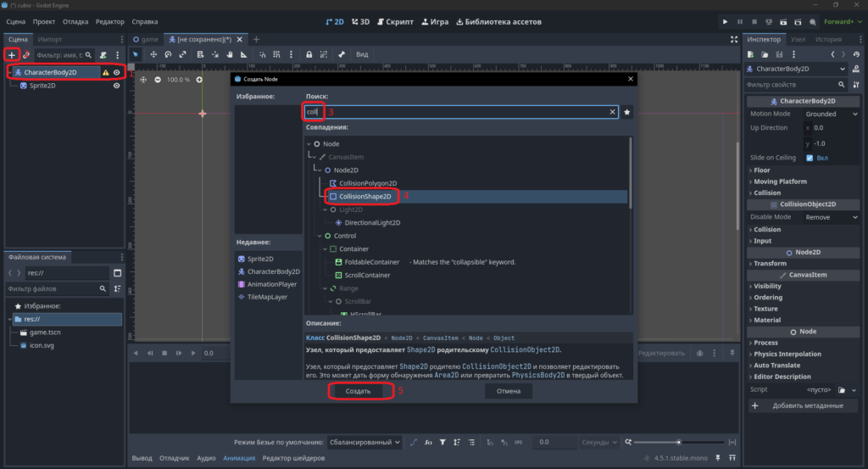
Task: Toggle Slide on Ceiling checkbox
Action: click(x=810, y=158)
